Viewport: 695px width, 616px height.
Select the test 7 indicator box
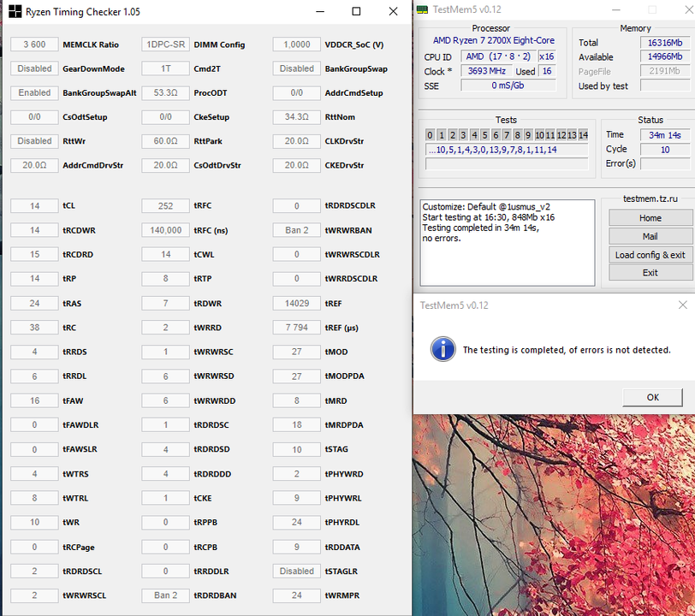click(x=506, y=134)
